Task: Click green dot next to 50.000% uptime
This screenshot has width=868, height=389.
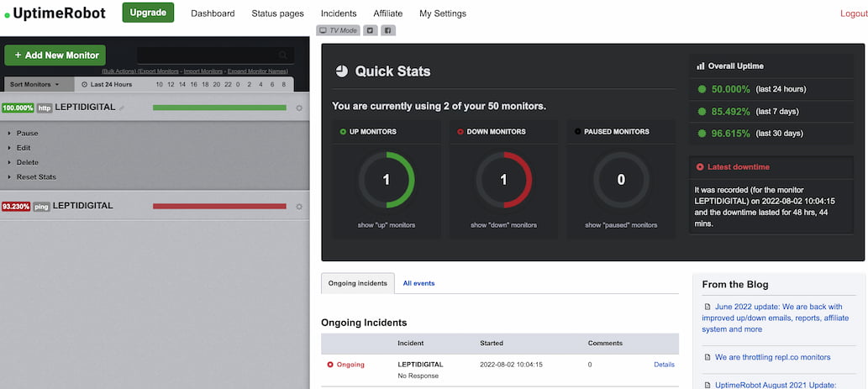Action: coord(702,89)
